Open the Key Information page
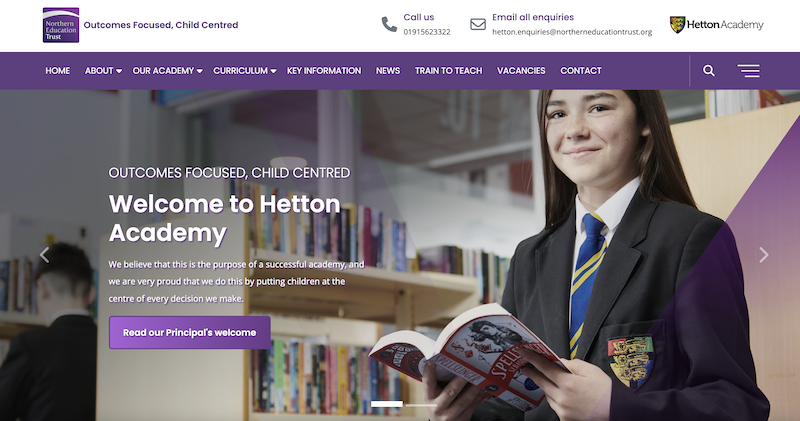The image size is (800, 421). (x=324, y=71)
